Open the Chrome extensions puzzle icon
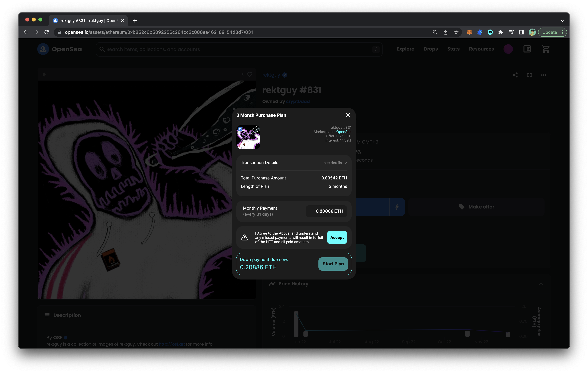Screen dimensions: 588x373 [501, 32]
